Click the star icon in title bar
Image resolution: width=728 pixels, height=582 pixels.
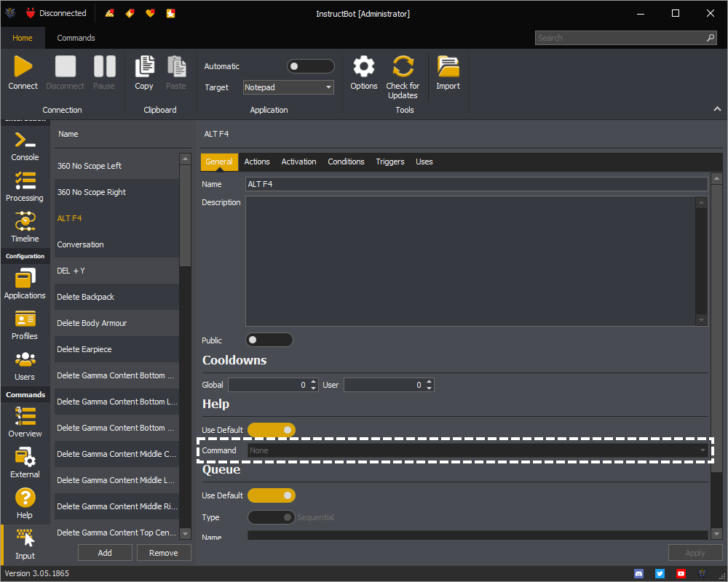(171, 14)
